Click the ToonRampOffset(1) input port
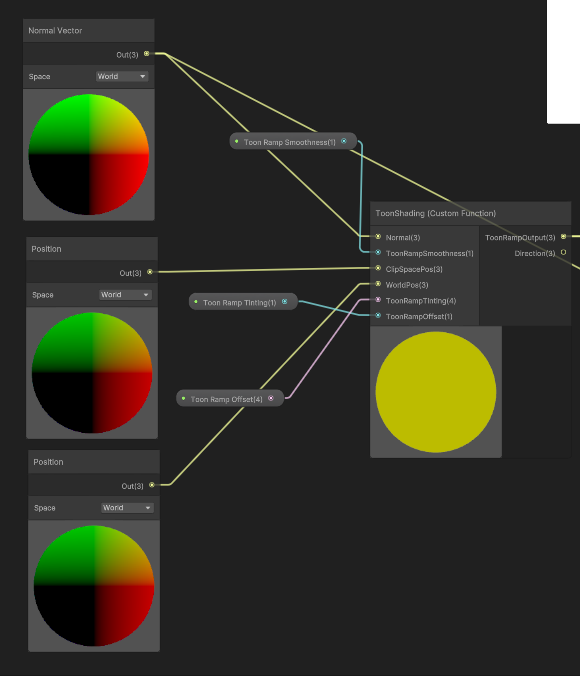Viewport: 580px width, 676px height. [x=378, y=316]
